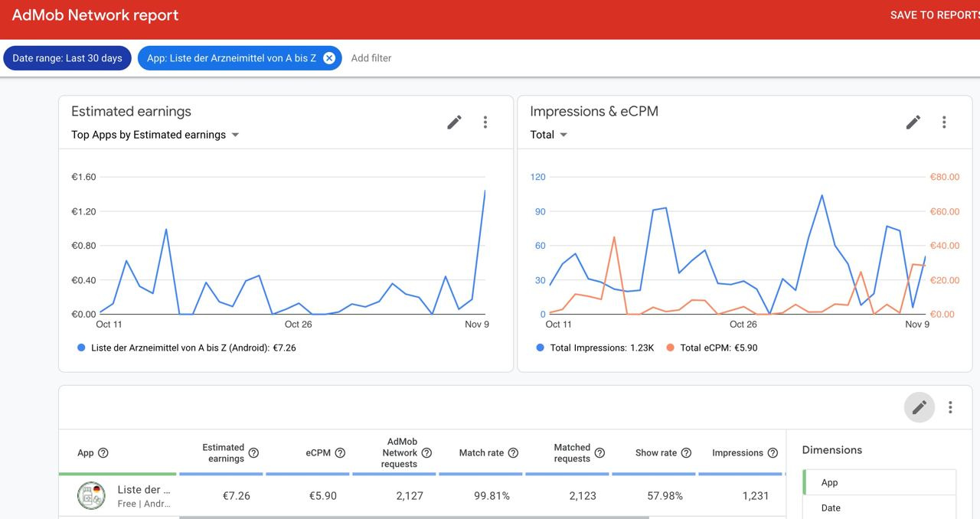This screenshot has width=980, height=519.
Task: Click the 'Dimensions' panel heading
Action: [832, 450]
